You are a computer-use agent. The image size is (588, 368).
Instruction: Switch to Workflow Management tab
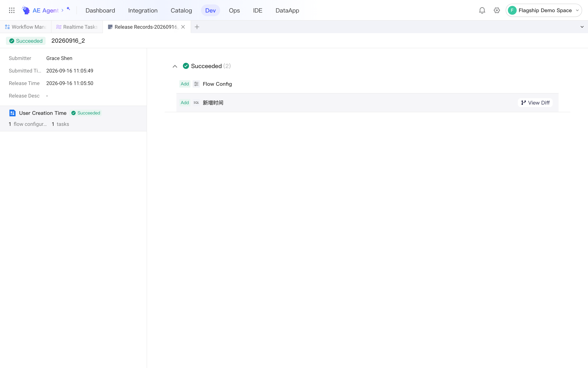pos(26,27)
